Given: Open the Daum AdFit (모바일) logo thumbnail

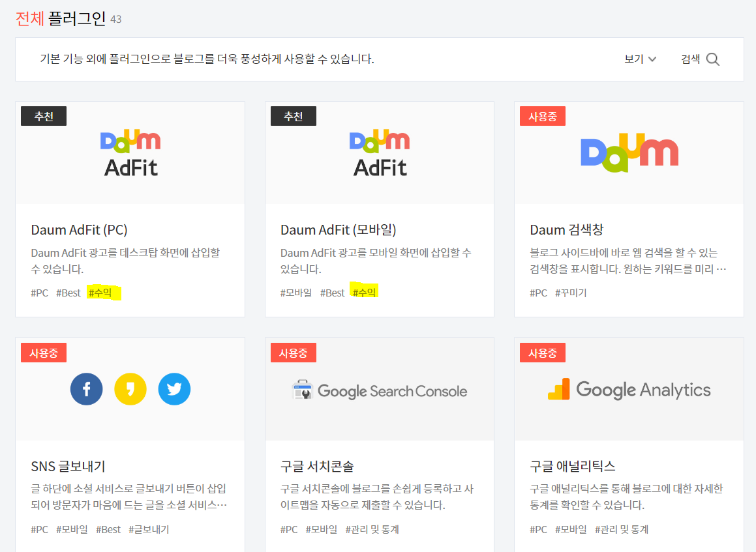Looking at the screenshot, I should pyautogui.click(x=380, y=153).
